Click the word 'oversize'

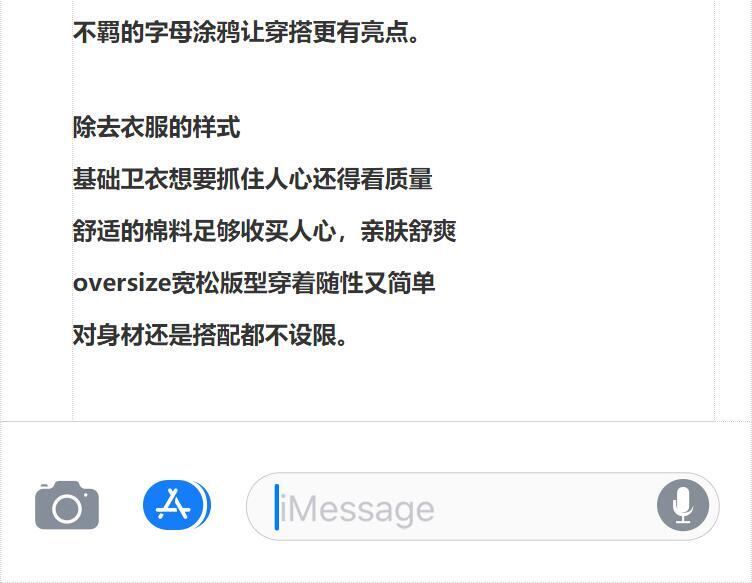click(x=122, y=283)
